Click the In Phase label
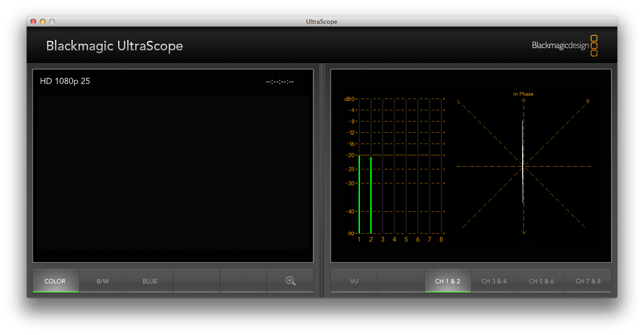 (523, 94)
